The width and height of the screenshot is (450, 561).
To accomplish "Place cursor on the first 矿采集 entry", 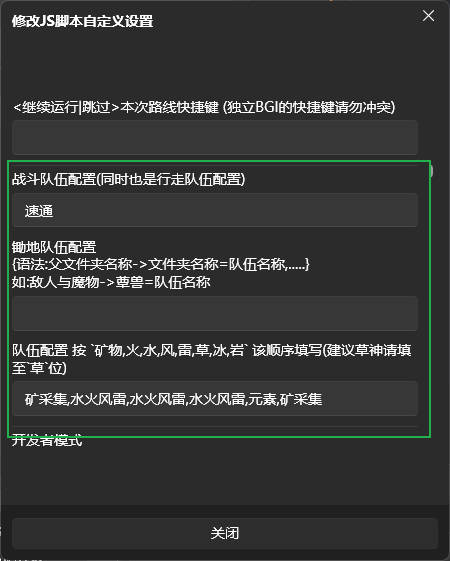I will click(46, 399).
